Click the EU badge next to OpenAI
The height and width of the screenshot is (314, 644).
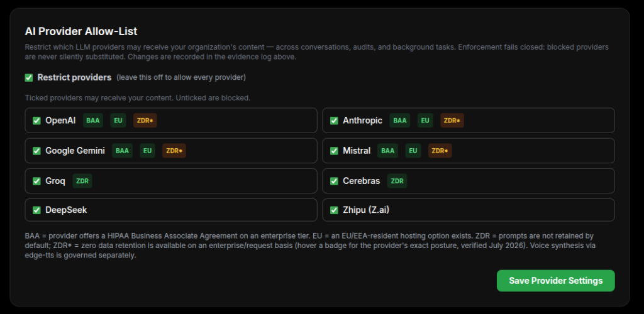click(118, 121)
